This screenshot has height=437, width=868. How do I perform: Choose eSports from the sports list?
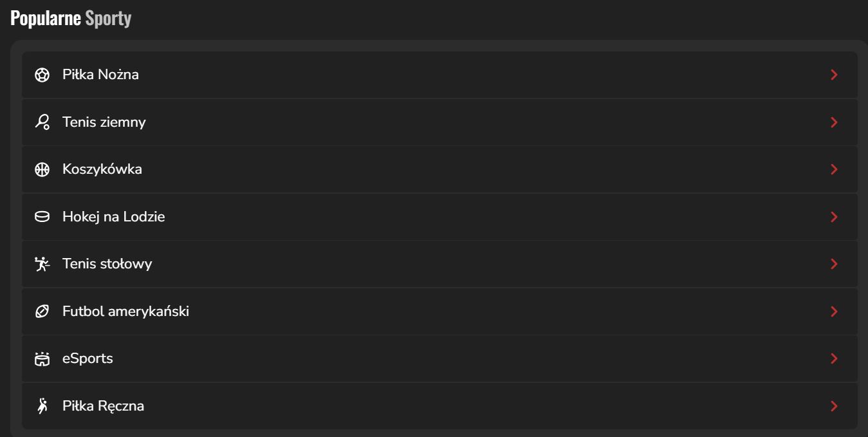[88, 358]
